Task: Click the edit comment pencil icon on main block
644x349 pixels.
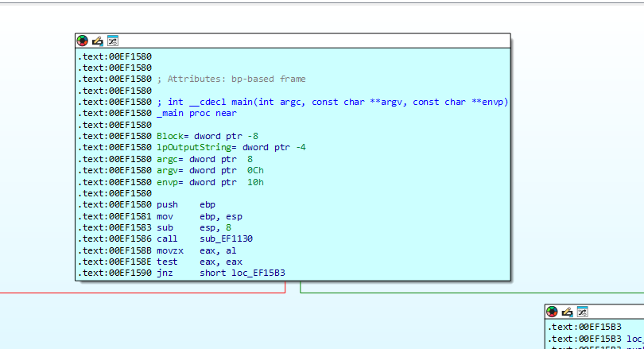Action: click(x=97, y=41)
